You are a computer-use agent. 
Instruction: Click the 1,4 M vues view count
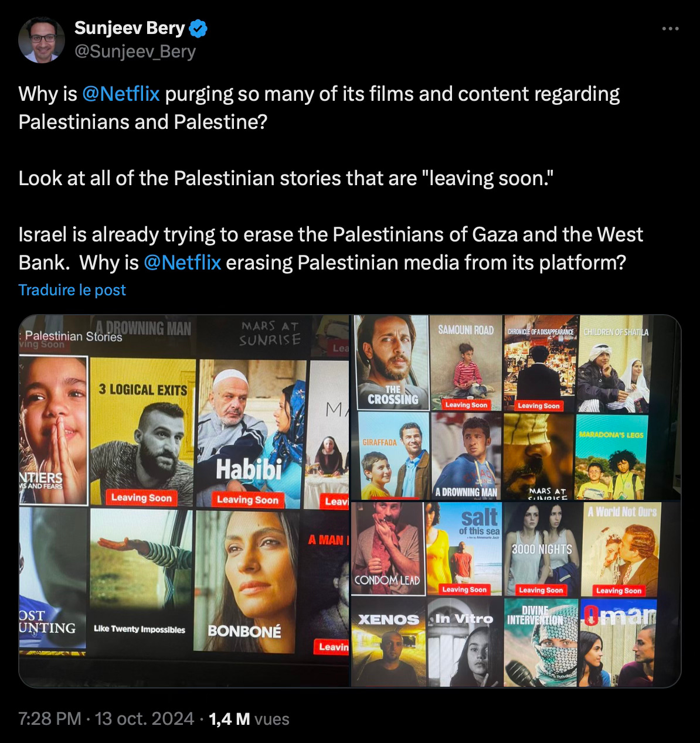click(249, 718)
